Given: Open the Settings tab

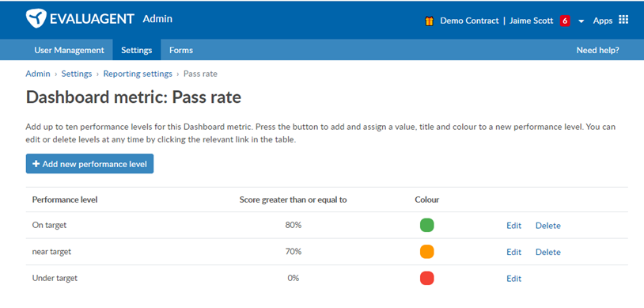Looking at the screenshot, I should click(137, 50).
